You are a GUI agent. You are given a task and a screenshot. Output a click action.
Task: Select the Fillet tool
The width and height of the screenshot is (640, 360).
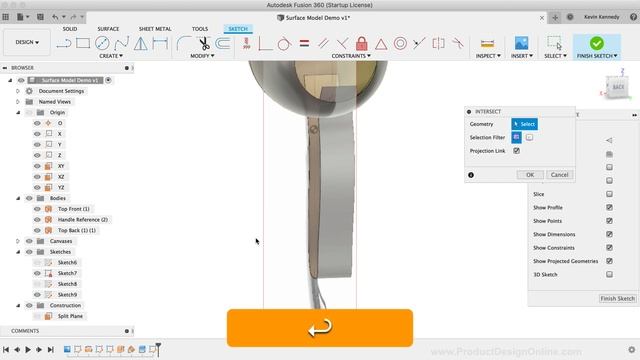(x=183, y=43)
